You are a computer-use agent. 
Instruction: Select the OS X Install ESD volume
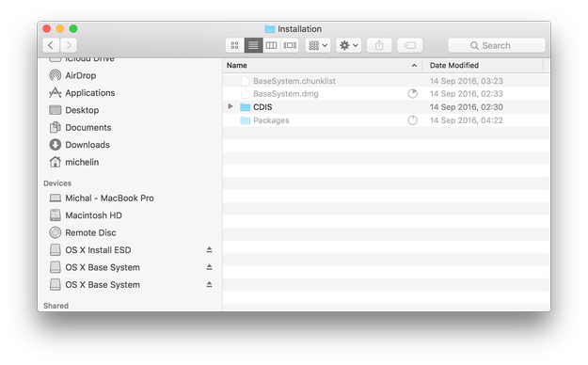[x=98, y=250]
